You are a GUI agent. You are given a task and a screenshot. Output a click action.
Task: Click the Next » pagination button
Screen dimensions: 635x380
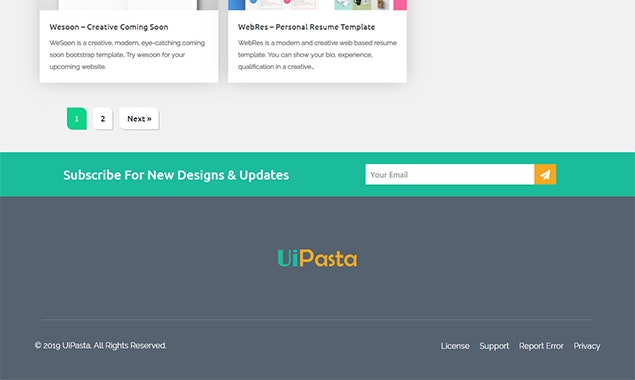pos(139,119)
